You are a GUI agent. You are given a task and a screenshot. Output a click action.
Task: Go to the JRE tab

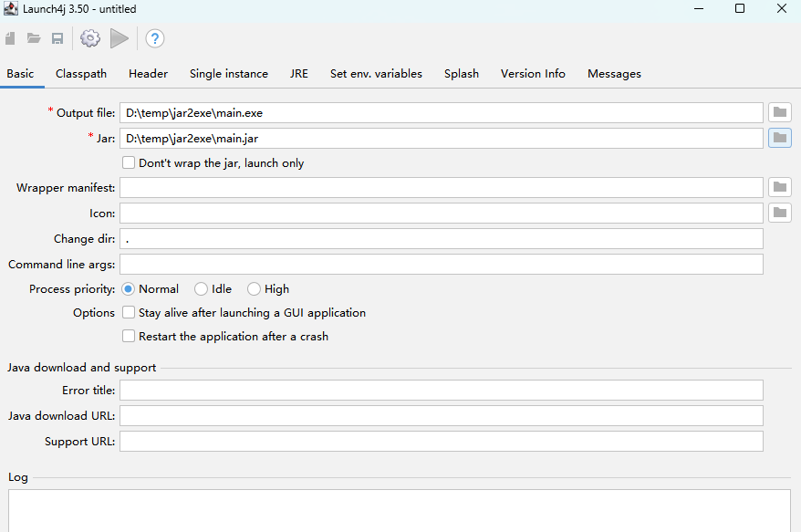pyautogui.click(x=299, y=74)
